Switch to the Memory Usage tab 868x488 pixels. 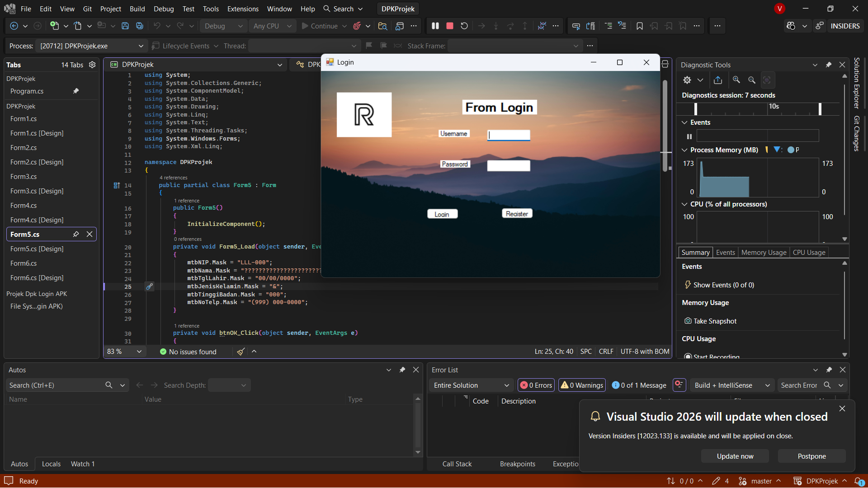click(x=764, y=253)
